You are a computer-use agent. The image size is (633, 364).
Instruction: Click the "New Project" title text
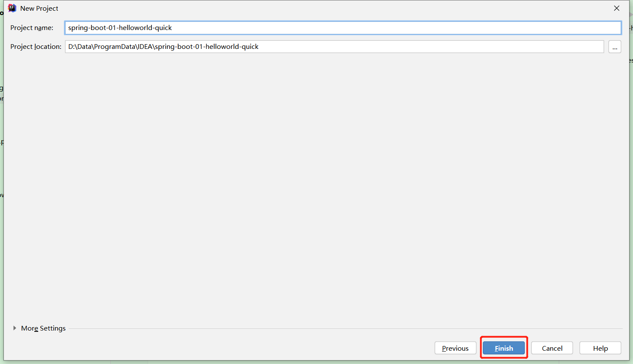coord(39,9)
